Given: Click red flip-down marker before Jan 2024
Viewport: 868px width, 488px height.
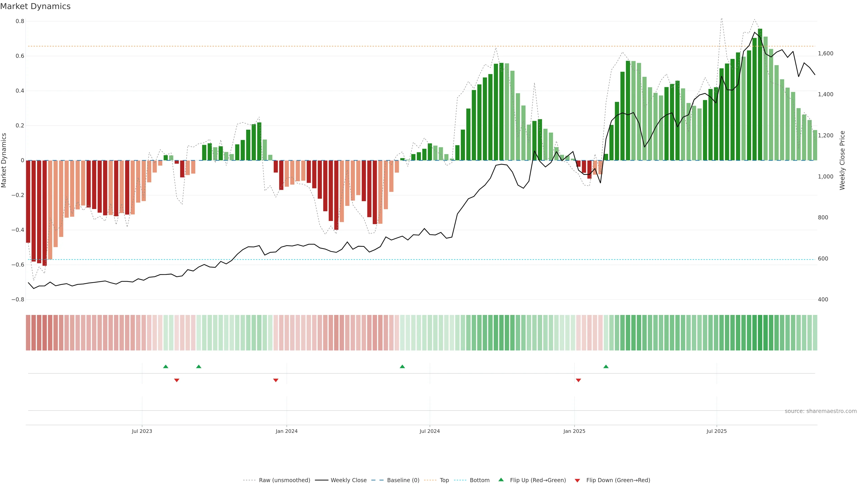Looking at the screenshot, I should point(276,380).
